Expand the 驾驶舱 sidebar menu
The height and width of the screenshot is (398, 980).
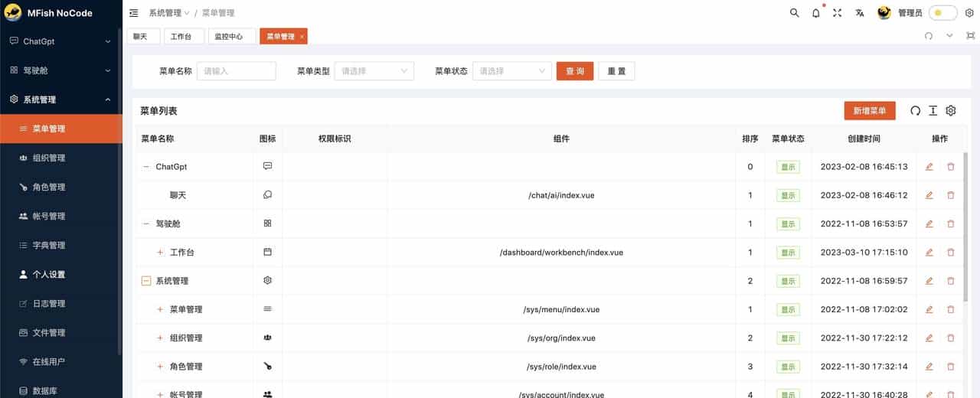[60, 70]
